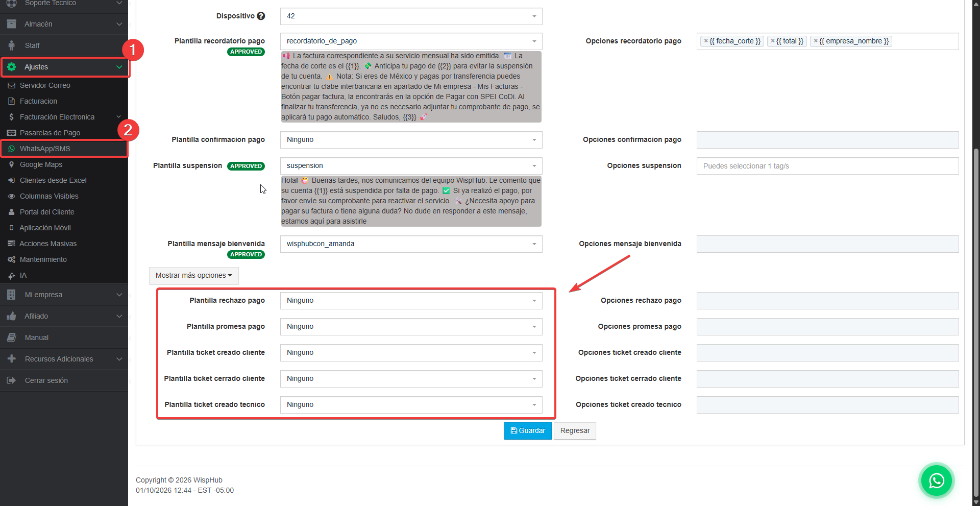Screen dimensions: 980x506
Task: Open Plantilla ticket cerrado cliente dropdown
Action: point(411,379)
